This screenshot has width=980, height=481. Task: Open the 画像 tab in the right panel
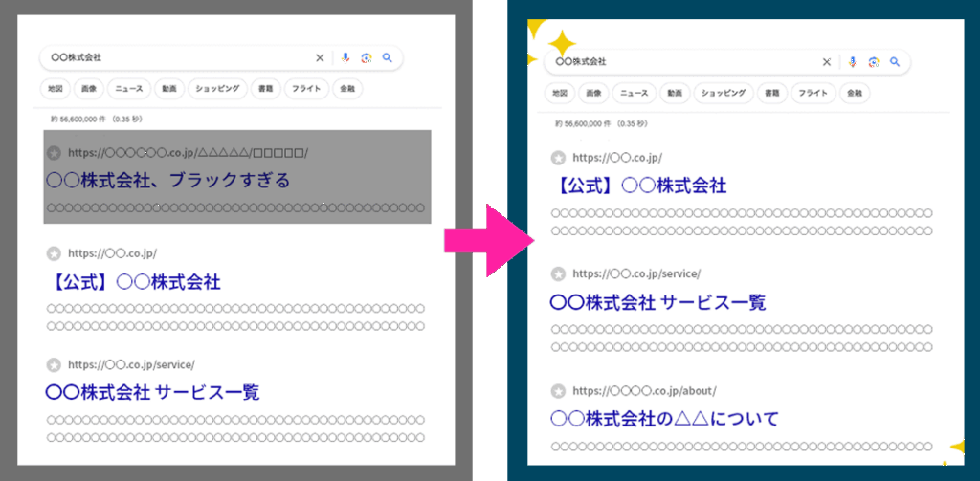click(593, 94)
